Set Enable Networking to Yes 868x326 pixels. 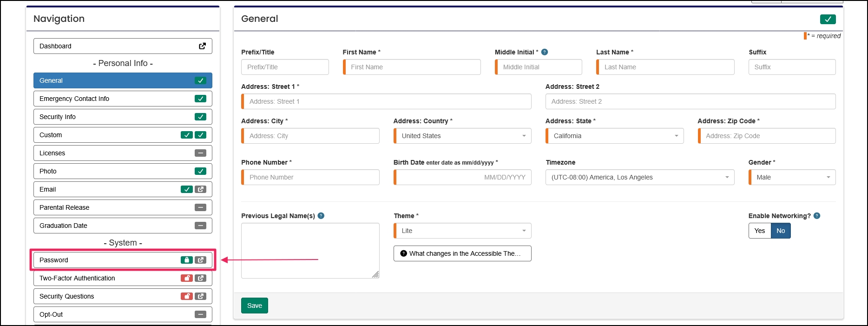pyautogui.click(x=760, y=231)
